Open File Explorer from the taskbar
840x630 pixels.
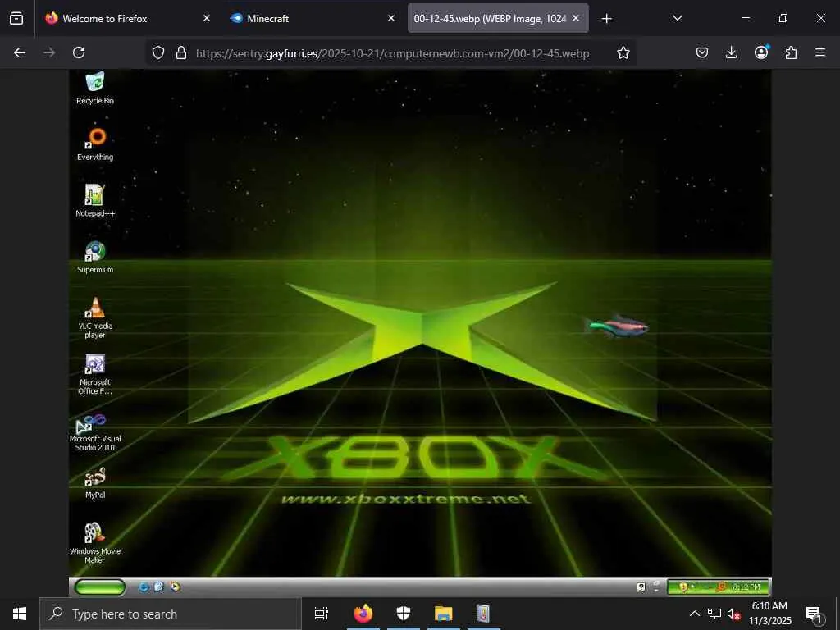tap(444, 614)
